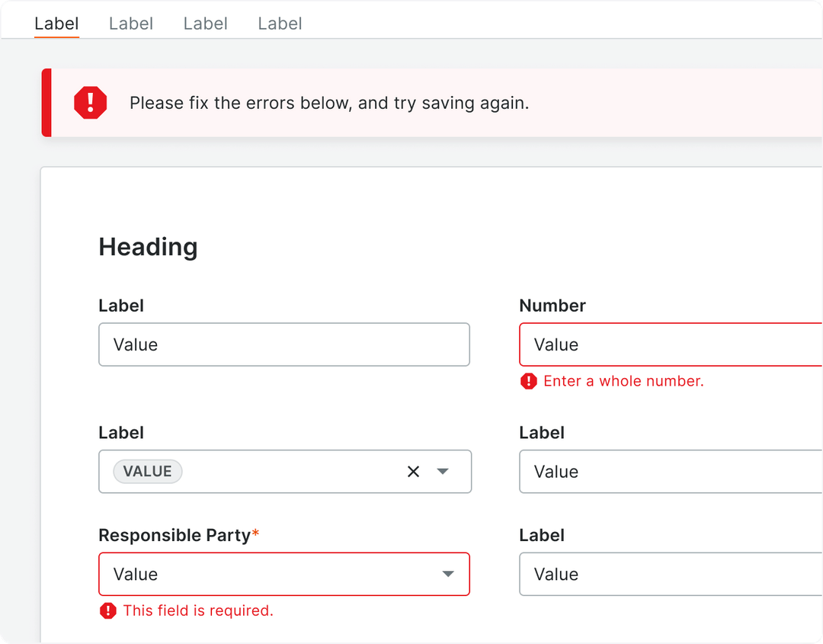Image resolution: width=823 pixels, height=644 pixels.
Task: Click the caret icon in the Responsible Party selector
Action: tap(448, 574)
